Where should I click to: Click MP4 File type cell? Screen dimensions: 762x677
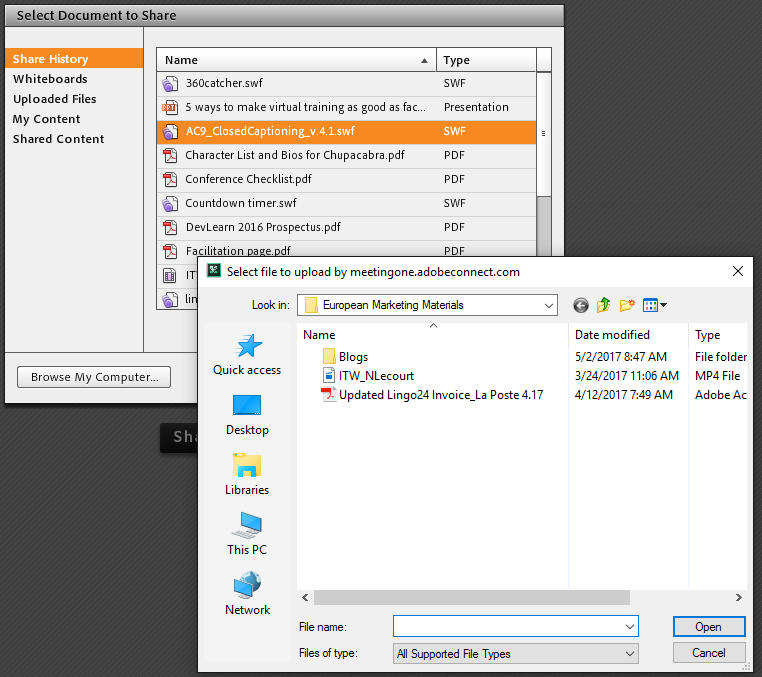[717, 376]
